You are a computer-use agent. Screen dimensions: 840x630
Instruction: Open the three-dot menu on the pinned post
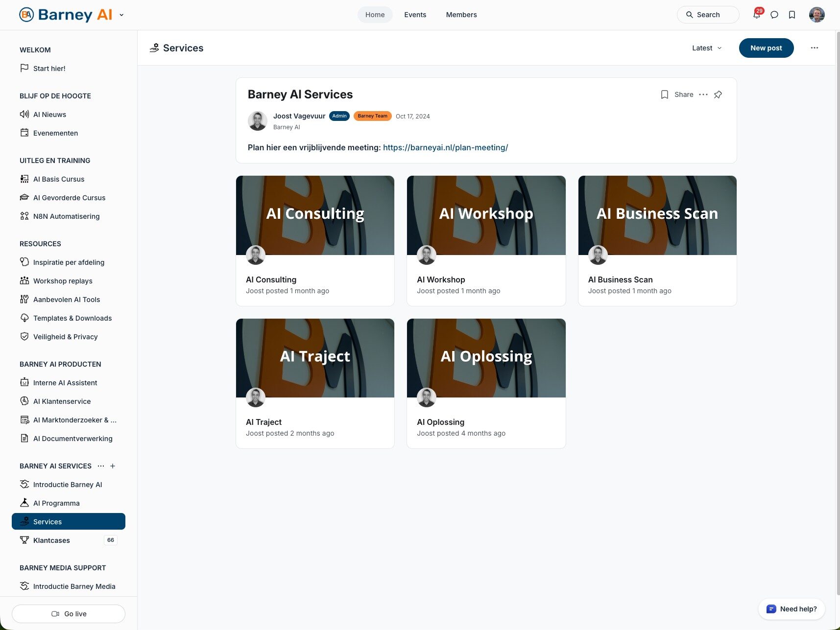click(x=703, y=94)
